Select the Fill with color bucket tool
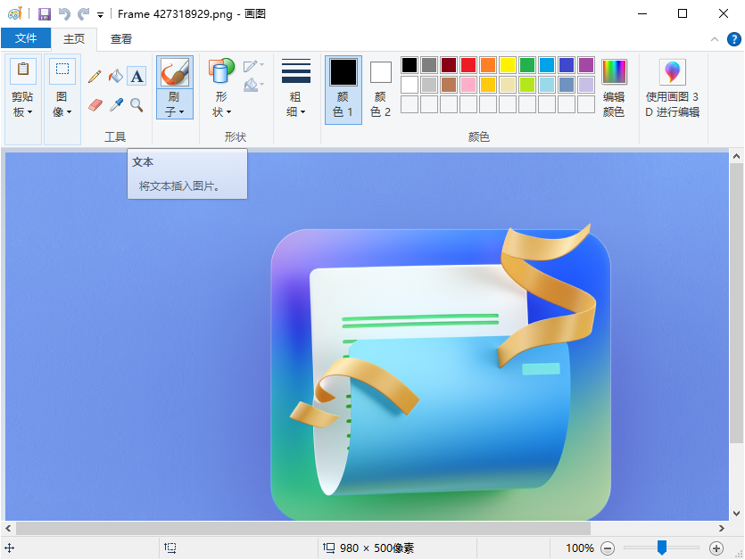Screen dimensions: 745x560 [116, 77]
